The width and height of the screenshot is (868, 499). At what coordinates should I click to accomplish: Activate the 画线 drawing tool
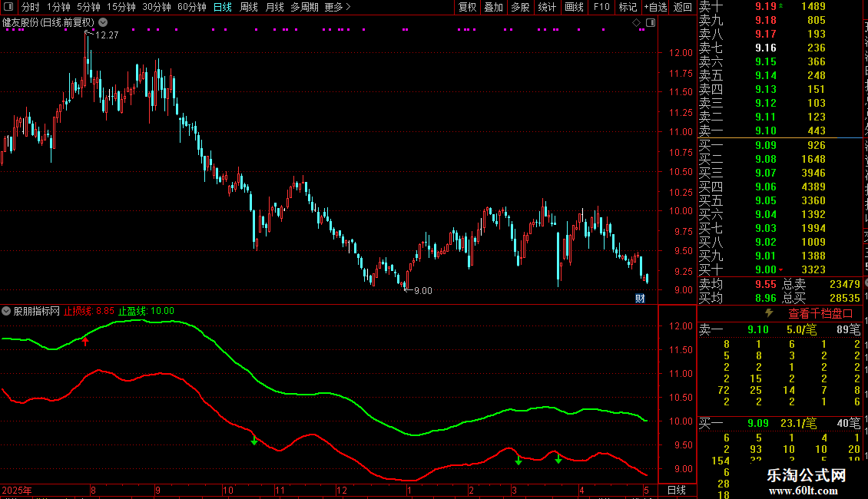point(574,7)
